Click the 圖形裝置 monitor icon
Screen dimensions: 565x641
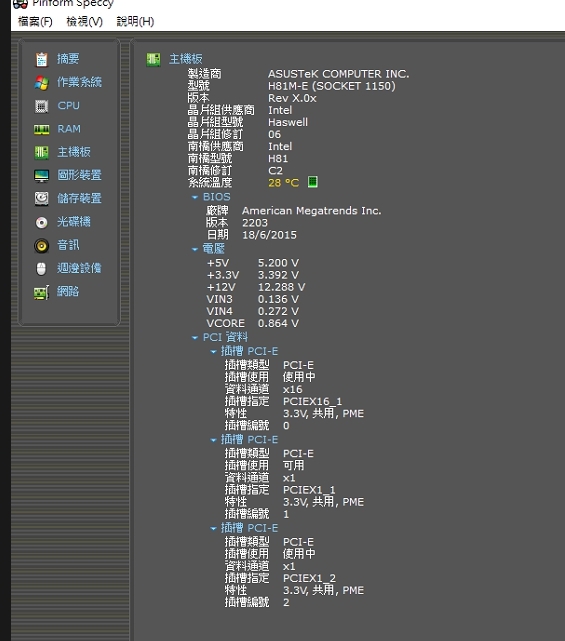coord(41,176)
